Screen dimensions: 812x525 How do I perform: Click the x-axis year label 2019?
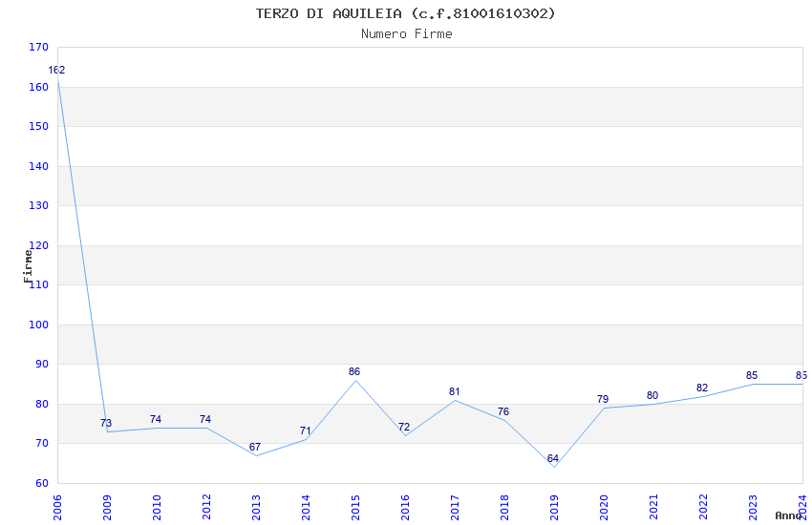(554, 507)
